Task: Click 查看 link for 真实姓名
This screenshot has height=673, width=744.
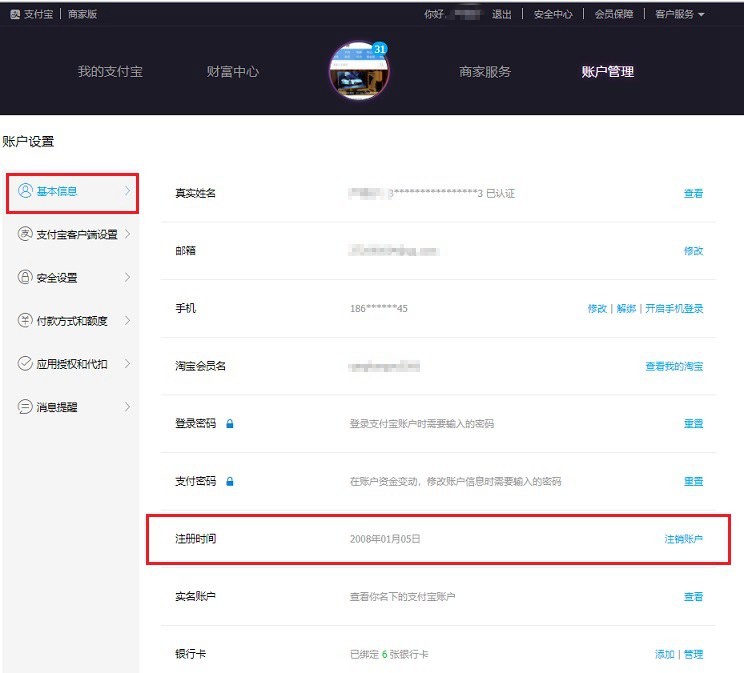Action: tap(693, 193)
